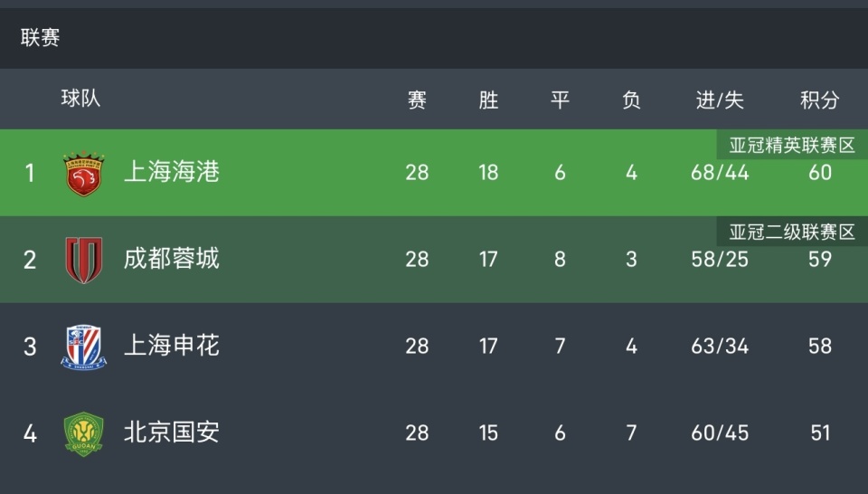Open the 成都蓉城 team name
868x494 pixels.
pos(171,260)
